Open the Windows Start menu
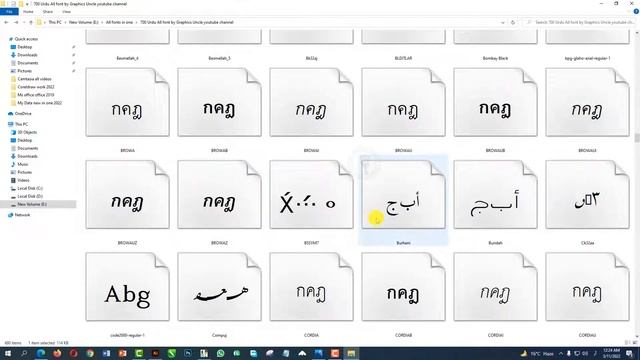Viewport: 640px width, 360px height. pyautogui.click(x=7, y=353)
